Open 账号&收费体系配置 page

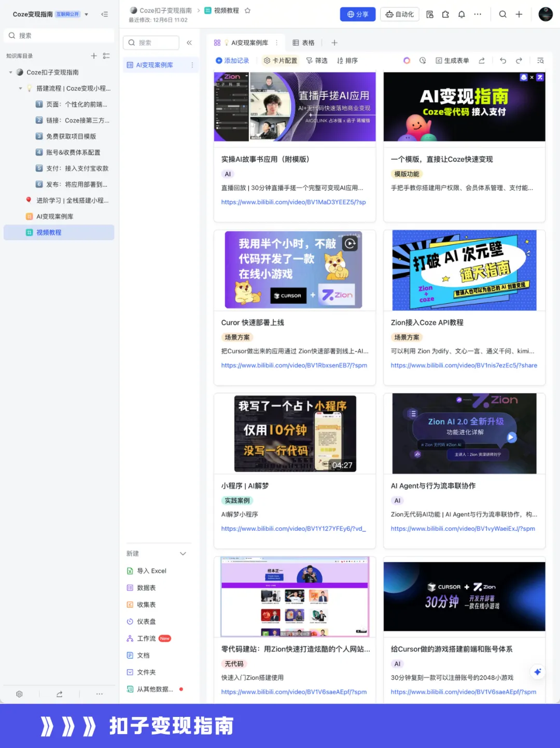68,153
